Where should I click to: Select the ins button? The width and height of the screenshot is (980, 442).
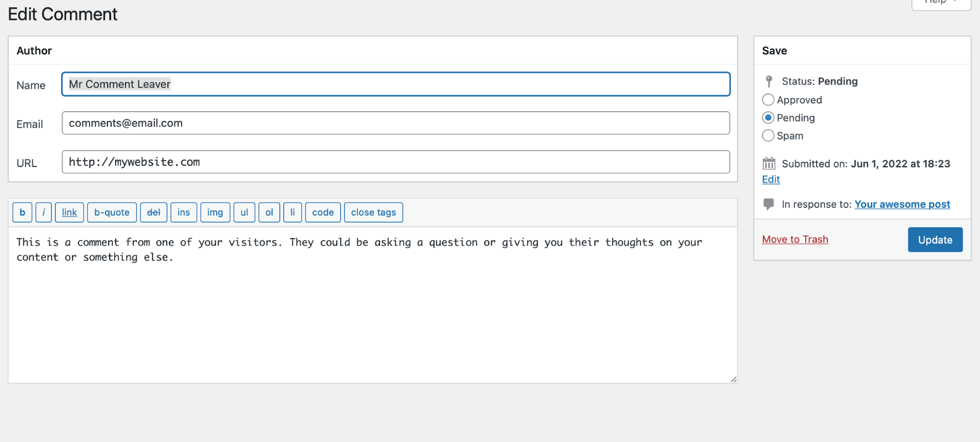[x=183, y=212]
